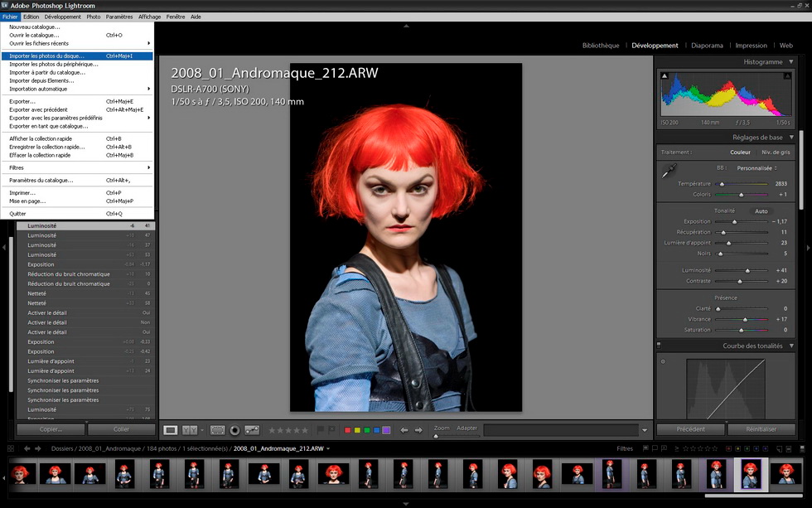Open the BB Personnalisée dropdown

pyautogui.click(x=756, y=167)
